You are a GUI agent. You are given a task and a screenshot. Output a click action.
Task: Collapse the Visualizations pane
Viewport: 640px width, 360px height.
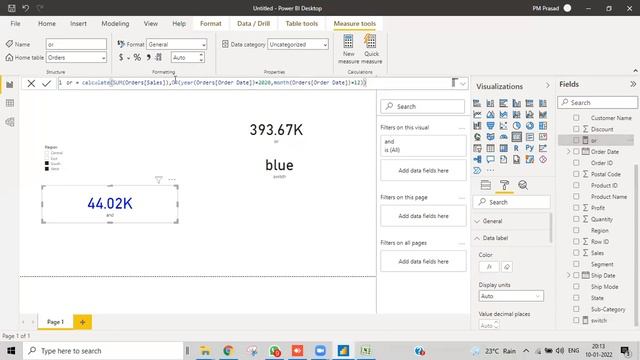(x=548, y=85)
